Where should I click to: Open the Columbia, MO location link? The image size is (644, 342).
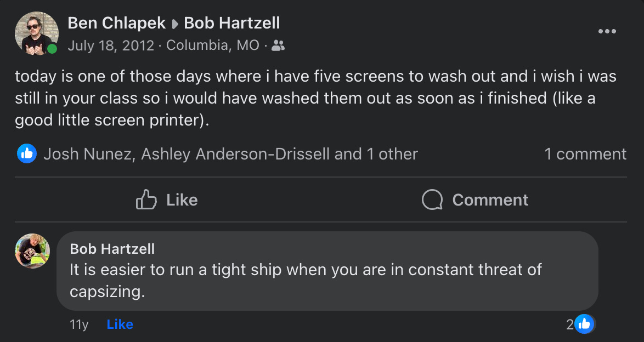click(213, 45)
